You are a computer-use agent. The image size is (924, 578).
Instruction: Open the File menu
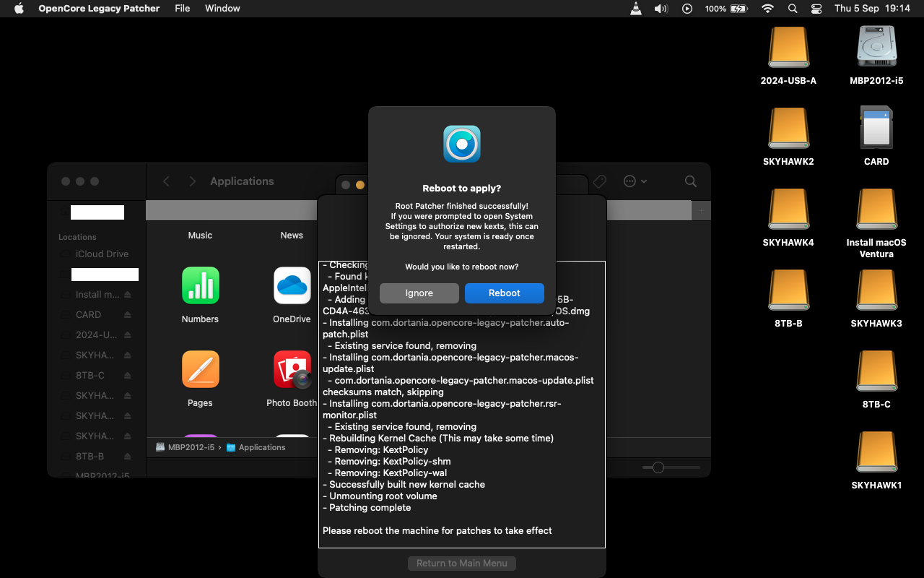tap(183, 9)
